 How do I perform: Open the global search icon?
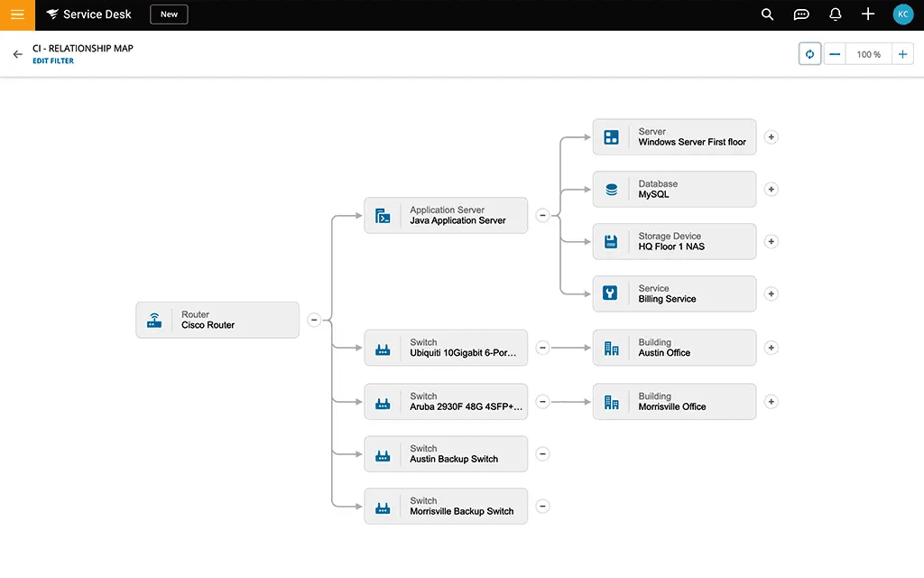tap(767, 14)
